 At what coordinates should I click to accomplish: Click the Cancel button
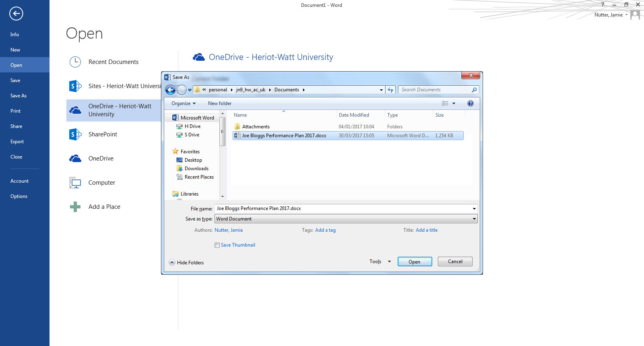pyautogui.click(x=455, y=262)
